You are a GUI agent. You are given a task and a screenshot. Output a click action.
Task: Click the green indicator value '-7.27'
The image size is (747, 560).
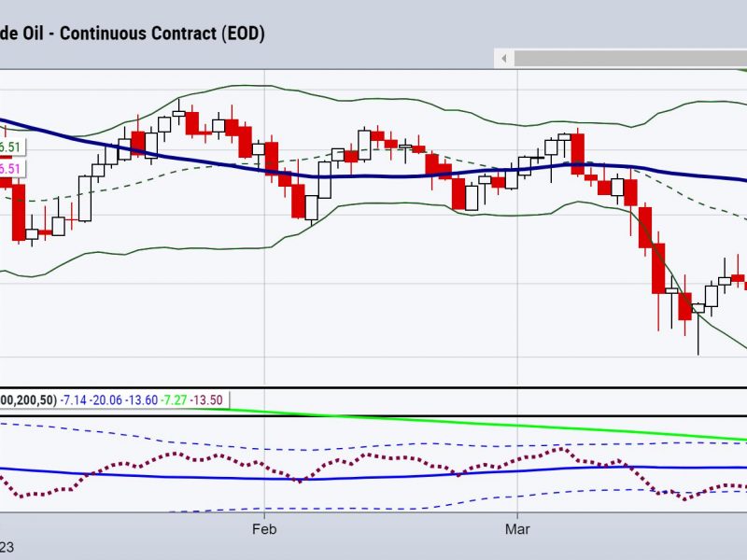pyautogui.click(x=174, y=400)
